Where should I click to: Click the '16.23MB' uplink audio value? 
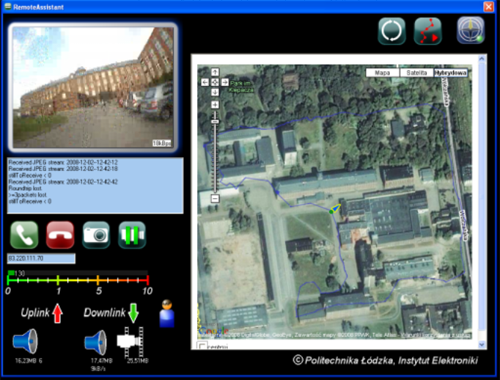(25, 361)
